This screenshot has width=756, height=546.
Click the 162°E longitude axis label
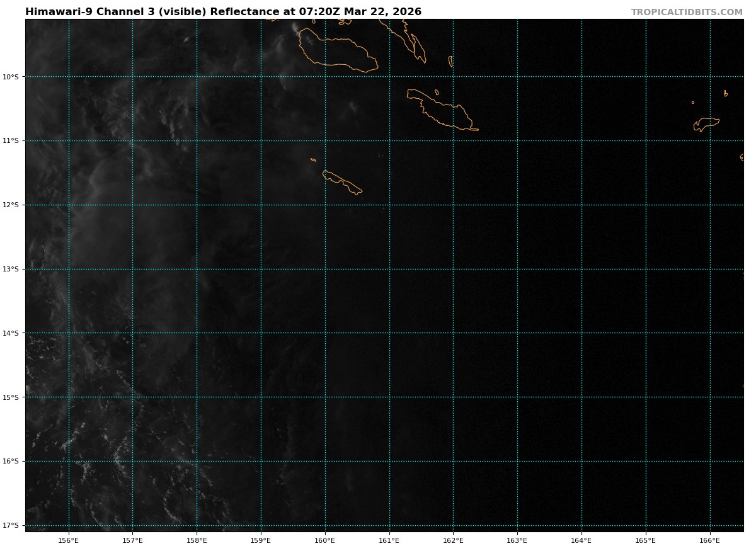point(453,540)
